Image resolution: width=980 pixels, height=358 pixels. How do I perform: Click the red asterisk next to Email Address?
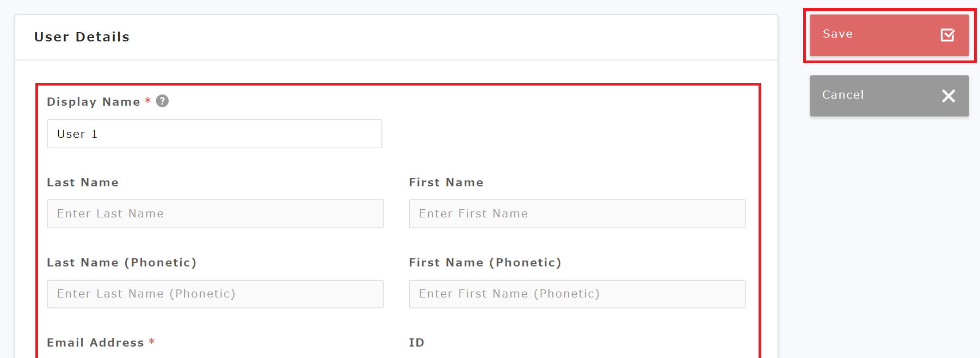(x=152, y=342)
